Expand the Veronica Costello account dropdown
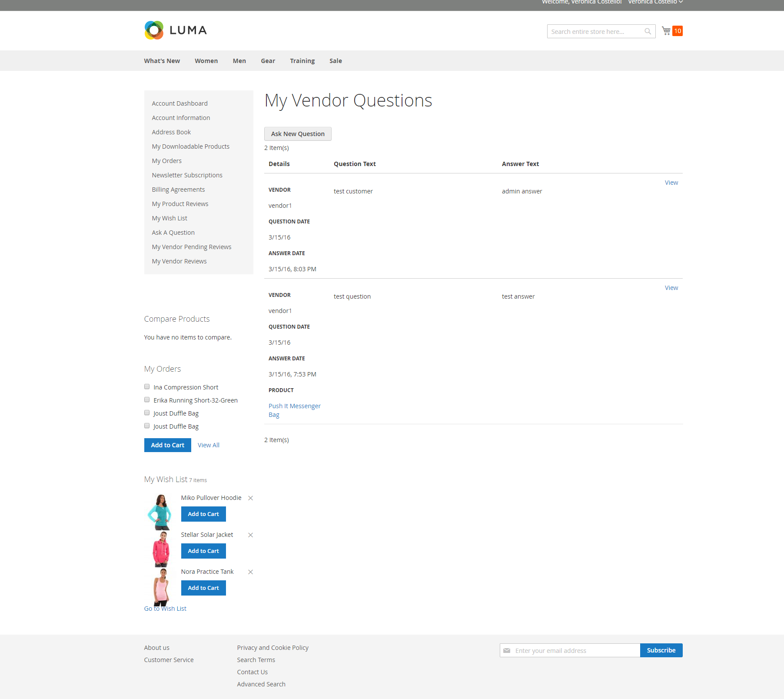Image resolution: width=784 pixels, height=699 pixels. (655, 2)
